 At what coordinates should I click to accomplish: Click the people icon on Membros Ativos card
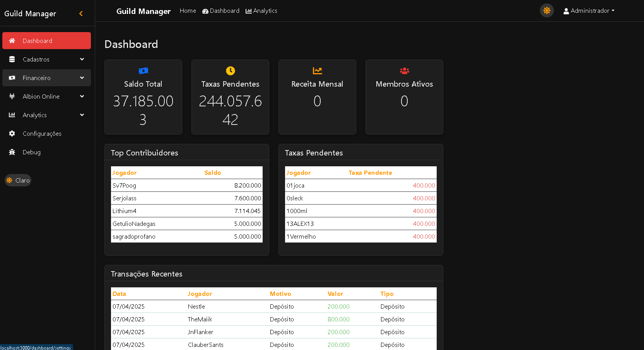coord(404,70)
